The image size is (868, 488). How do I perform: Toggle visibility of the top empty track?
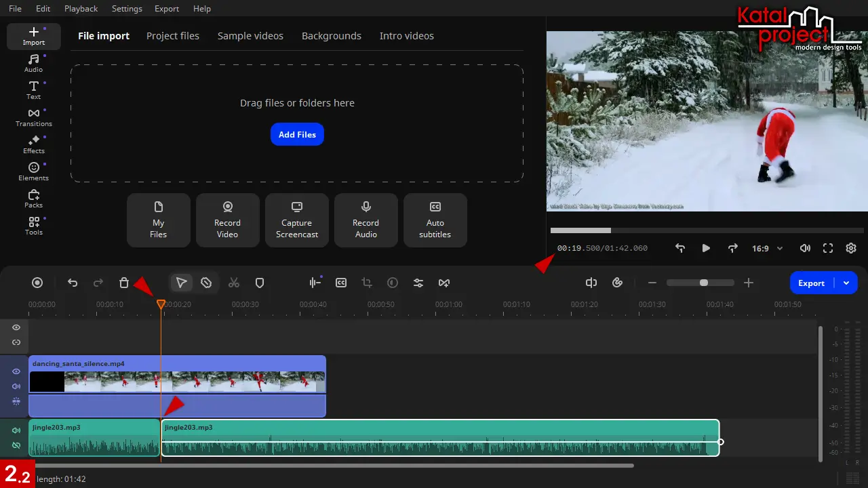pyautogui.click(x=16, y=327)
